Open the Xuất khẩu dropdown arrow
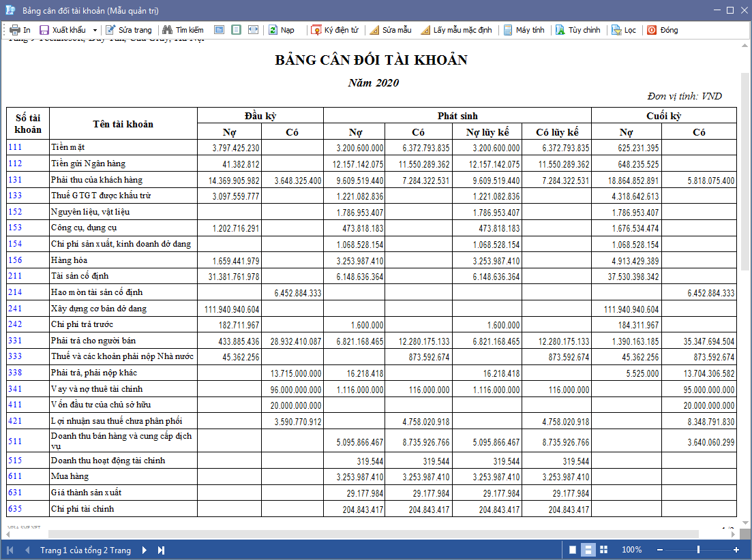 point(95,30)
